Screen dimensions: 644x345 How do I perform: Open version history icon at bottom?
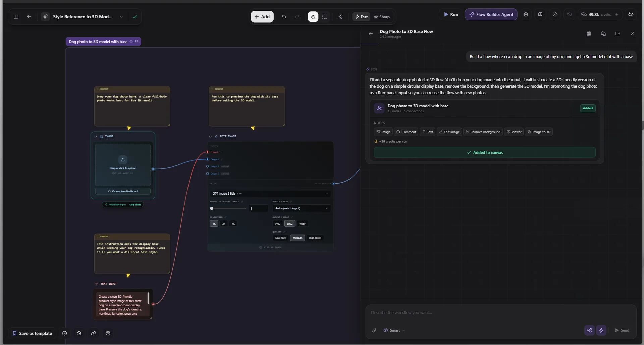pyautogui.click(x=79, y=333)
